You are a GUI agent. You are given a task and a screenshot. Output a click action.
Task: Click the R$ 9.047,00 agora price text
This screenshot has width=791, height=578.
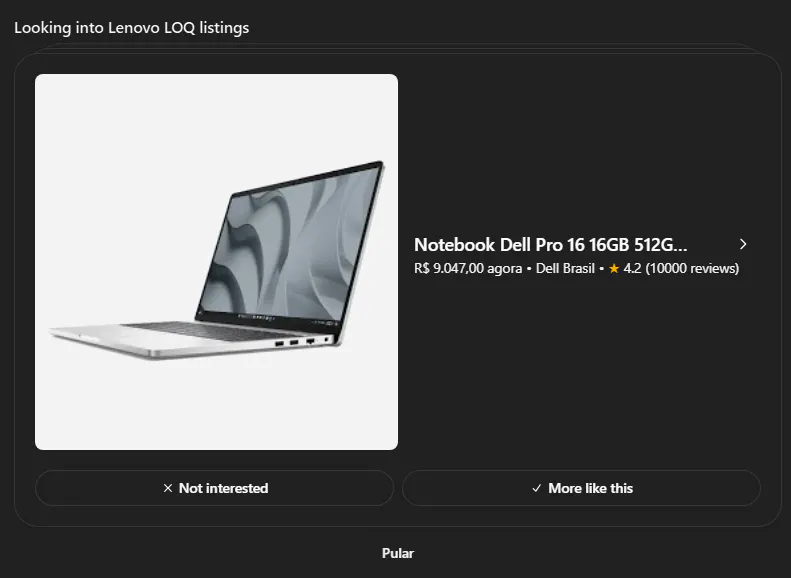[468, 268]
